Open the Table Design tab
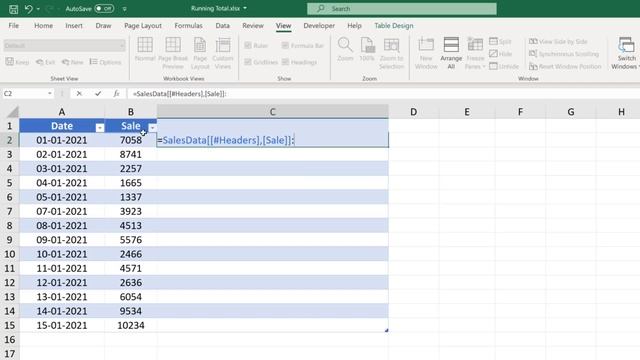 coord(393,25)
